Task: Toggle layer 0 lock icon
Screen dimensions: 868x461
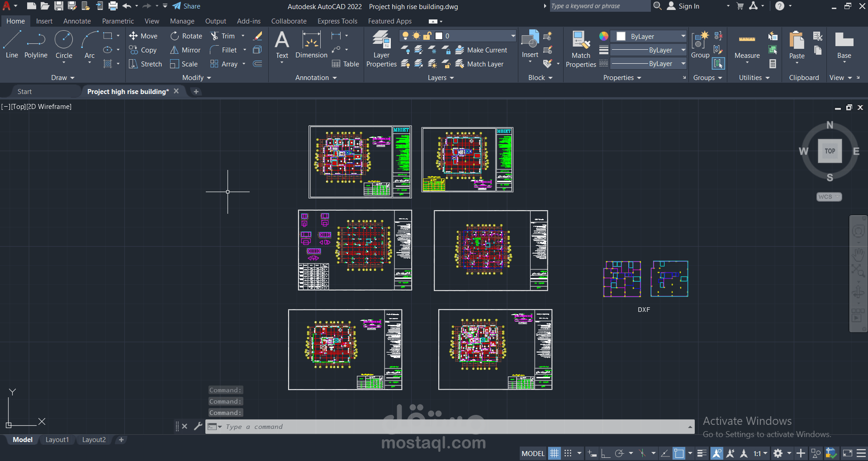Action: [427, 36]
